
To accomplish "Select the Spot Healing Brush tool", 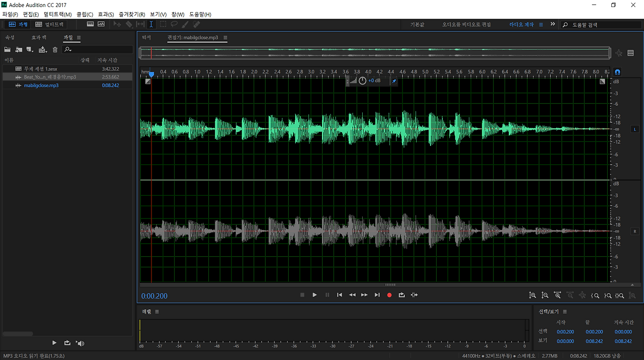I will (x=196, y=24).
